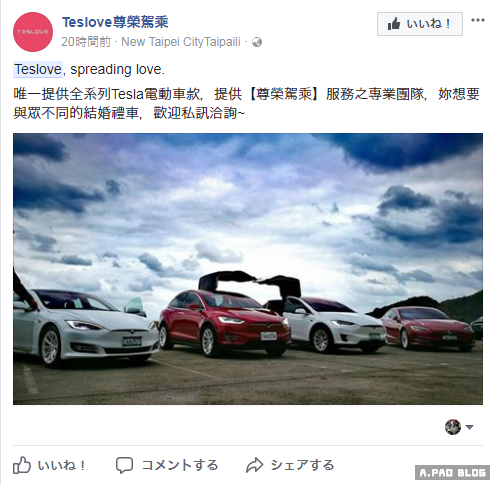Choose シェアする to share post

pos(302,465)
